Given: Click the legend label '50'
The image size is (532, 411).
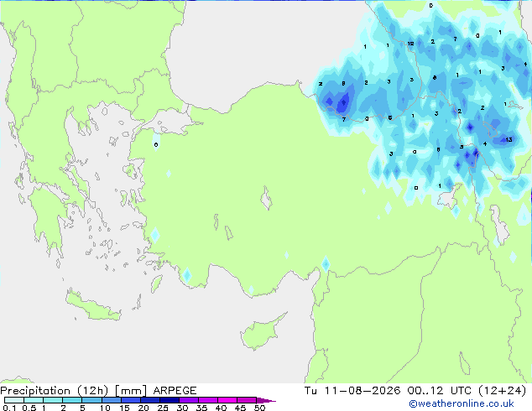Looking at the screenshot, I should (260, 408).
